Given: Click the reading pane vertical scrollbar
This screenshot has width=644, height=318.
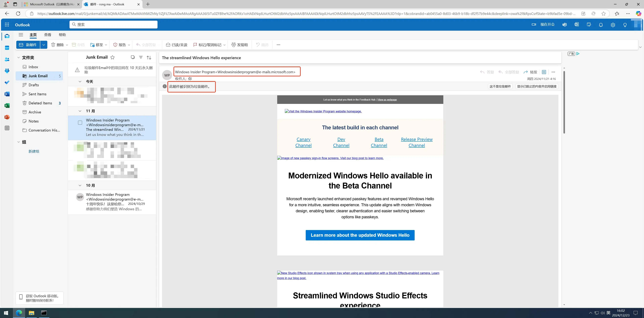Looking at the screenshot, I should tap(564, 102).
